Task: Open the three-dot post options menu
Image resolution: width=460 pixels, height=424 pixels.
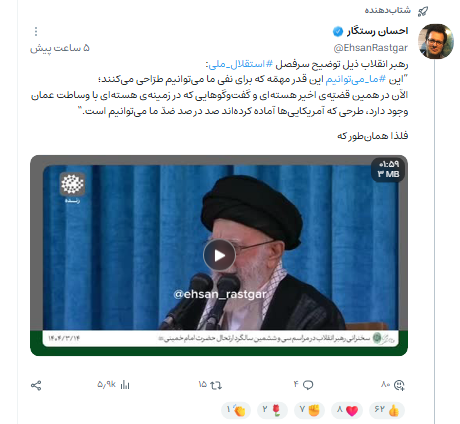Action: tap(36, 31)
